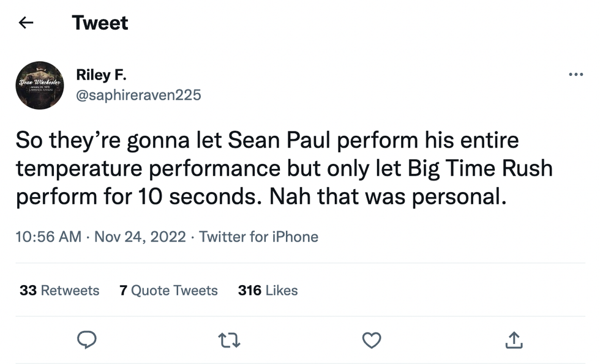The width and height of the screenshot is (600, 364).
Task: Open the three-dot more options menu
Action: click(576, 75)
